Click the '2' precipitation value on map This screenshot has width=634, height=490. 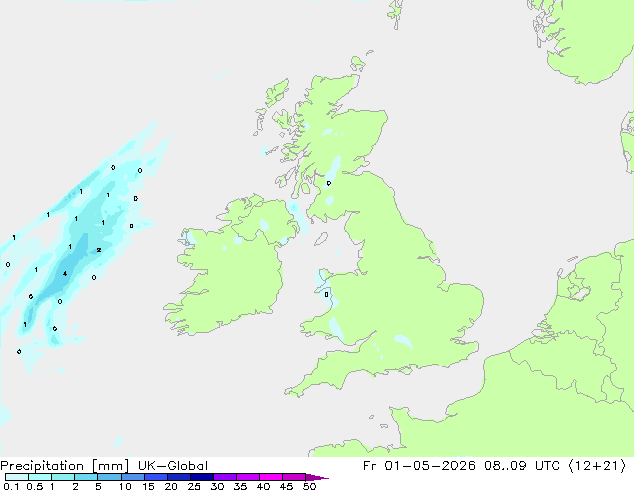point(99,250)
